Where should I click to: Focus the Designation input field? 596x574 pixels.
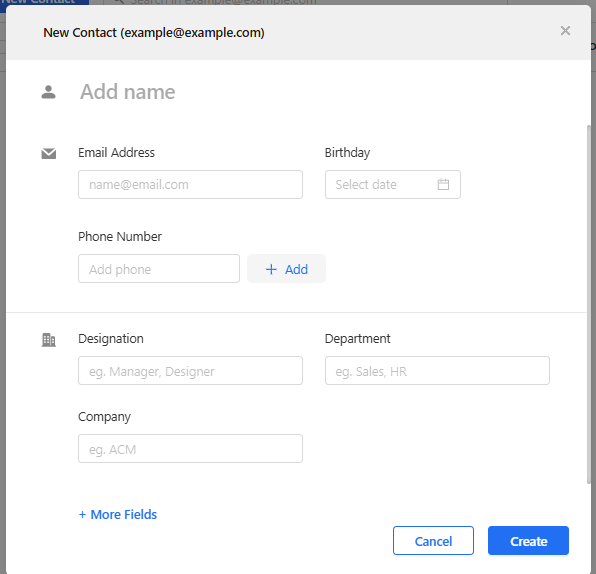click(190, 371)
